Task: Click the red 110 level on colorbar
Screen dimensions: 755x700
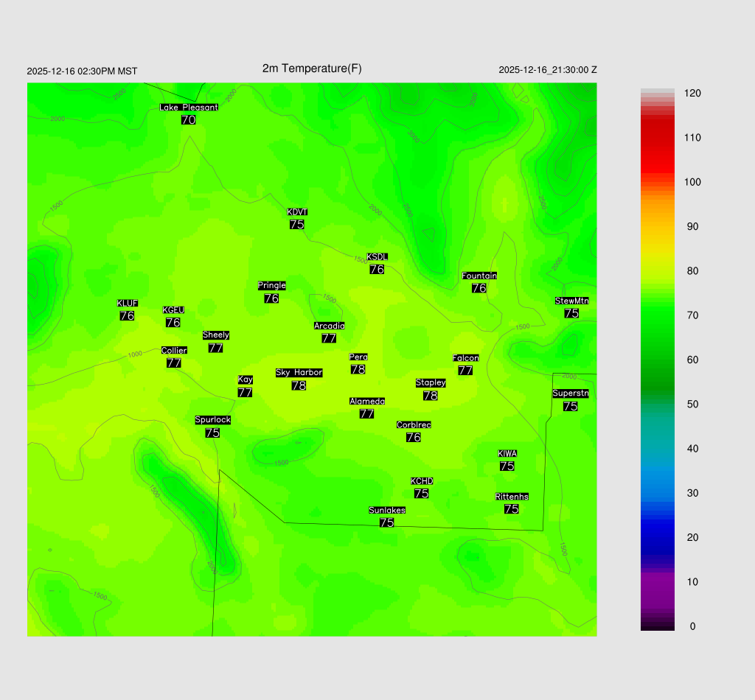Action: click(x=657, y=138)
